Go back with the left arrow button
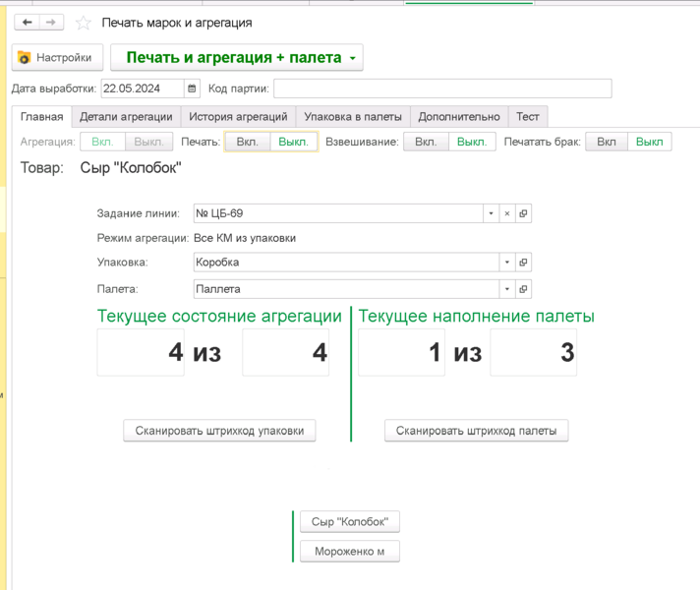Screen dimensions: 700x590 point(28,22)
